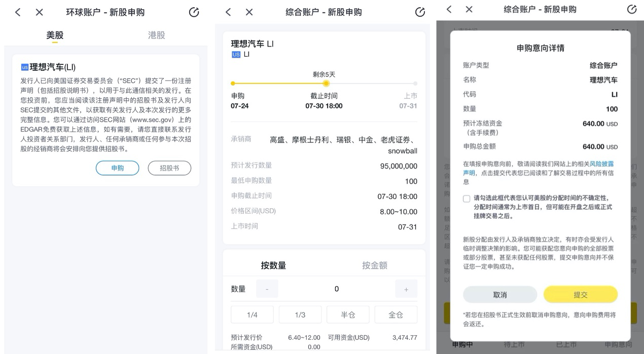Switch to the 按金额 tab
The height and width of the screenshot is (354, 644).
click(x=374, y=265)
